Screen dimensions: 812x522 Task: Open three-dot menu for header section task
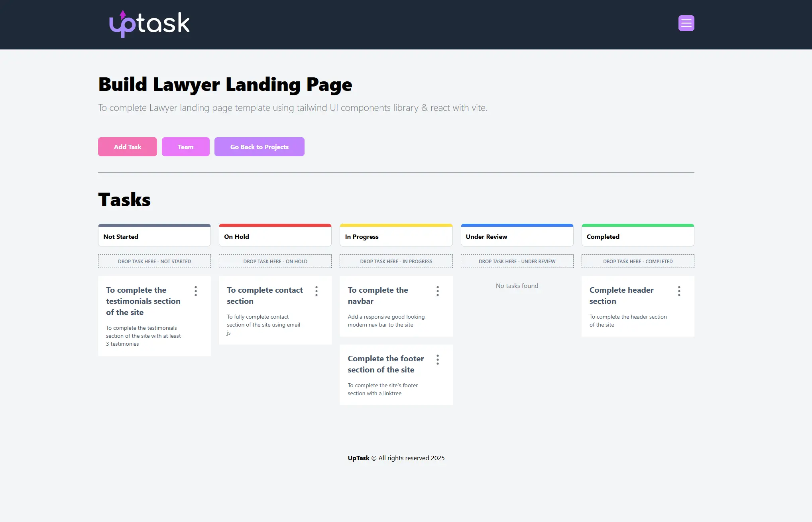679,291
